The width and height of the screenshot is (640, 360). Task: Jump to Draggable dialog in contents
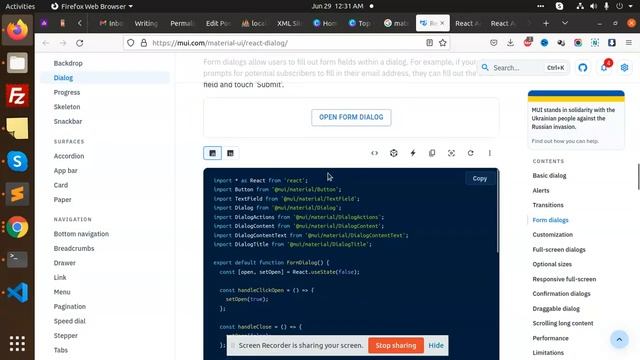coord(556,309)
